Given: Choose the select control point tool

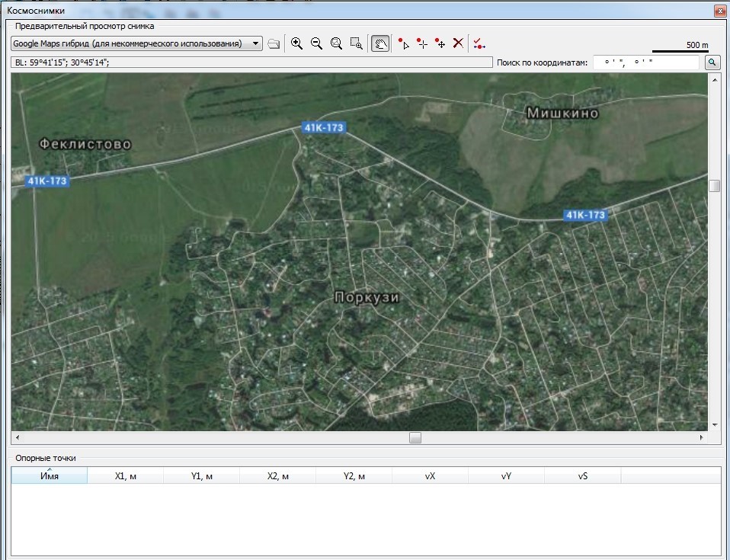Looking at the screenshot, I should [x=403, y=43].
